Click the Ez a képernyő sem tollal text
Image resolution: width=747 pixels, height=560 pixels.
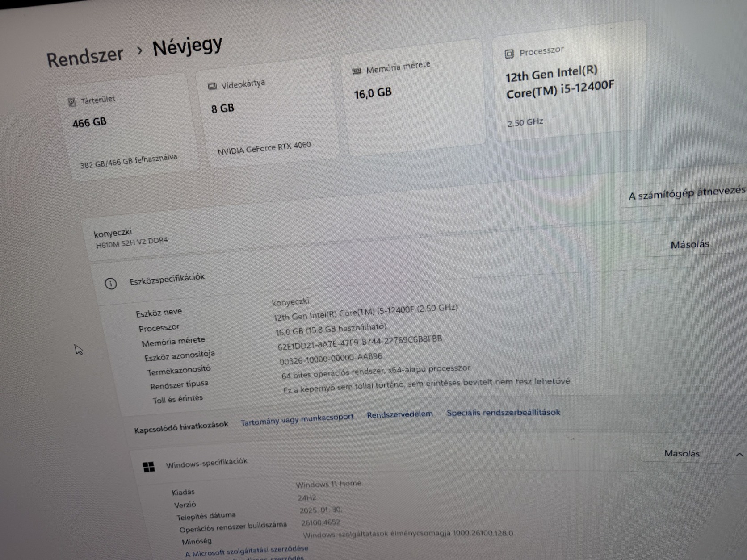(x=427, y=385)
